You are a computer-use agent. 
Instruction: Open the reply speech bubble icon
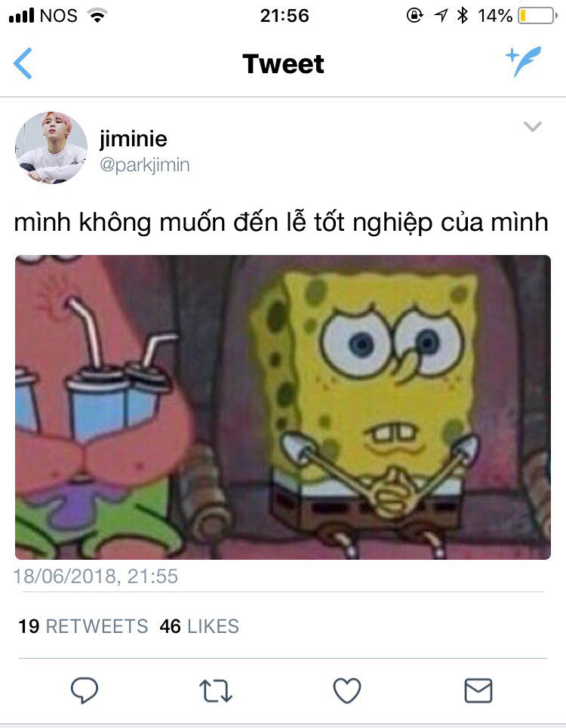click(84, 690)
